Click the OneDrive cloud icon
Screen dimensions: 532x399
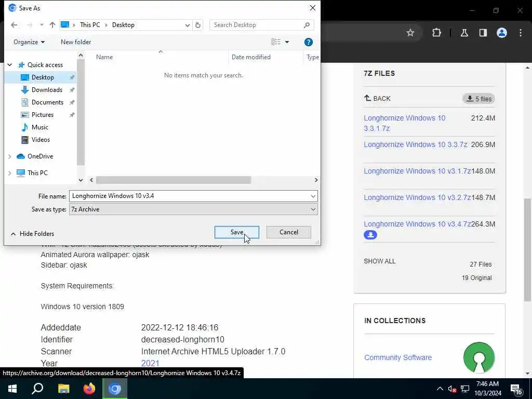[x=21, y=156]
